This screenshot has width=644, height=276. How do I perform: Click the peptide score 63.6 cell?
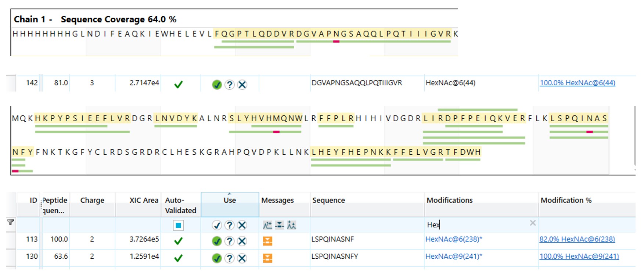pos(61,256)
